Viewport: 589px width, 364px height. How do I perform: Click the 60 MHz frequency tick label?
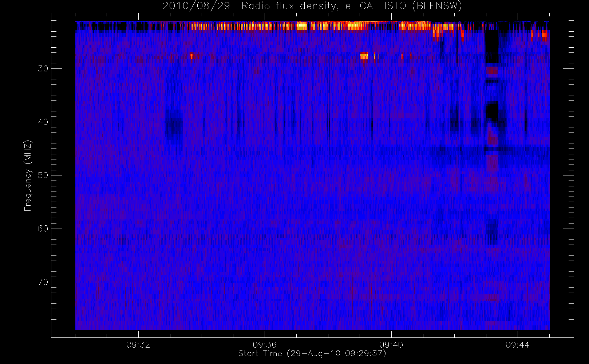tap(43, 229)
